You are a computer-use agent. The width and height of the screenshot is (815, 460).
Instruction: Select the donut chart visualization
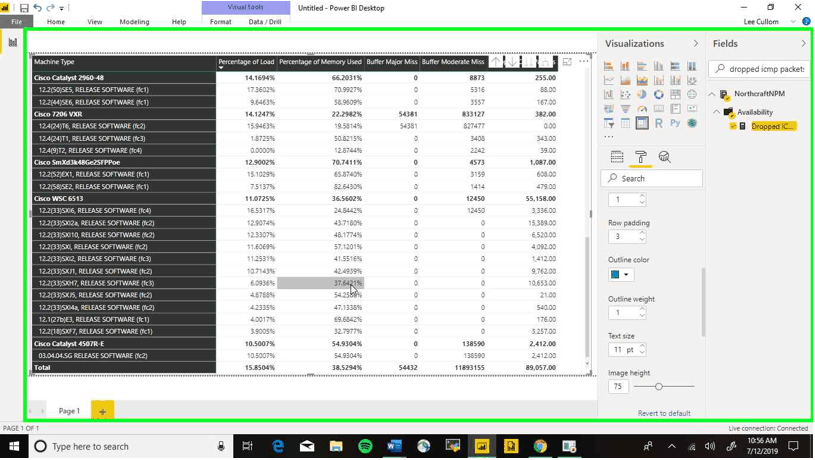[x=658, y=95]
